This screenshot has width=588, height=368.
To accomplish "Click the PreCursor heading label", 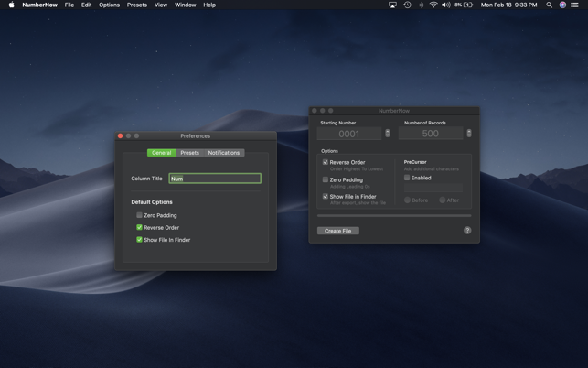I will pos(415,162).
